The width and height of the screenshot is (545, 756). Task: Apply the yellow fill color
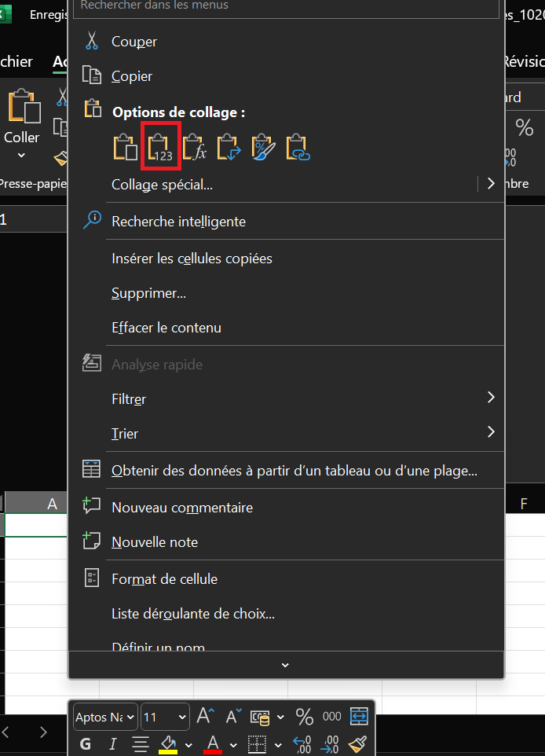coord(168,743)
